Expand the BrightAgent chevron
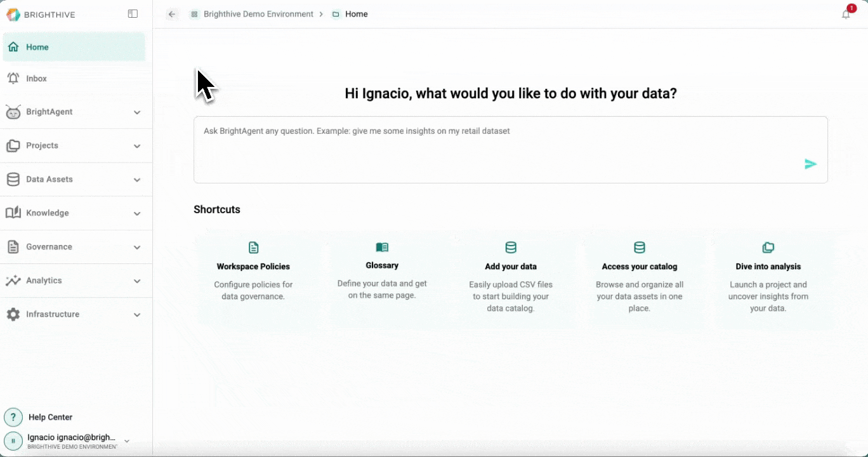The width and height of the screenshot is (868, 457). point(137,112)
